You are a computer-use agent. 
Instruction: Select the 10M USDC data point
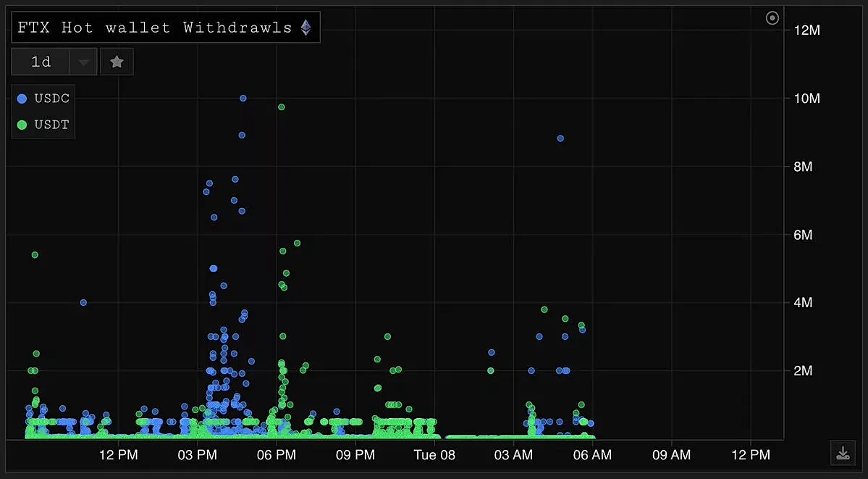tap(243, 98)
